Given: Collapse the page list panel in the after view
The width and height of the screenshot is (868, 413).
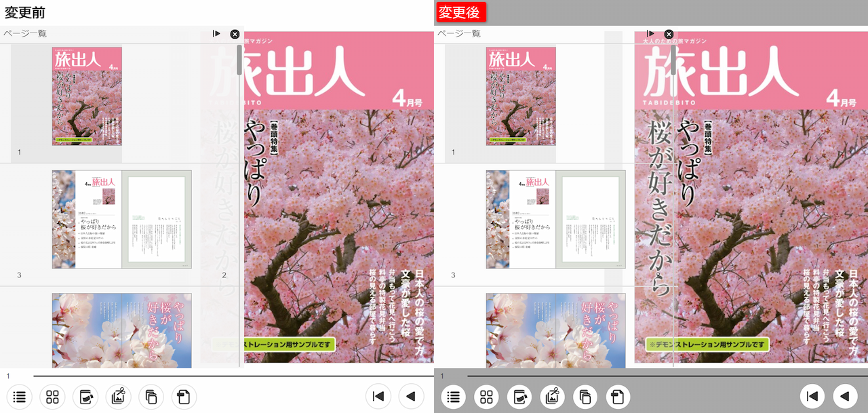Looking at the screenshot, I should [x=650, y=33].
